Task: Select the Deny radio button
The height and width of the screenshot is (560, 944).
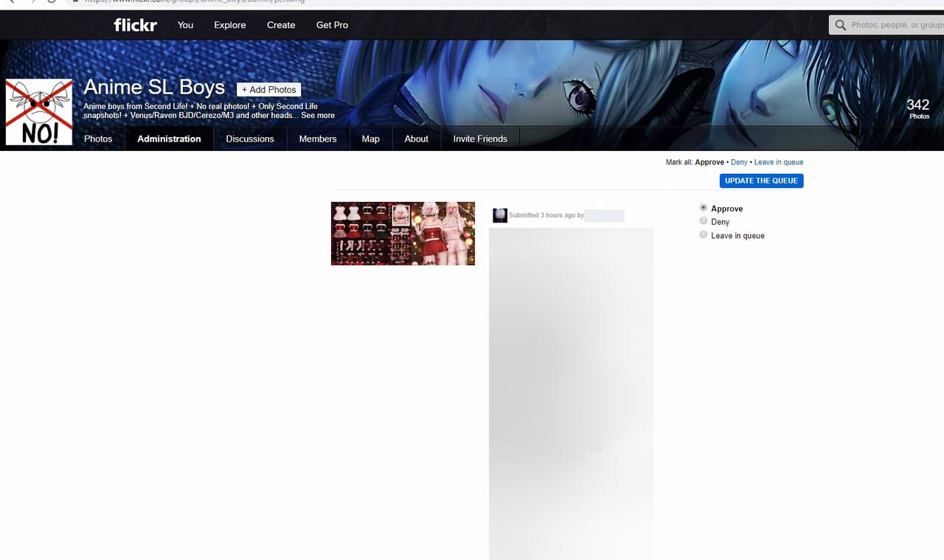Action: pos(704,221)
